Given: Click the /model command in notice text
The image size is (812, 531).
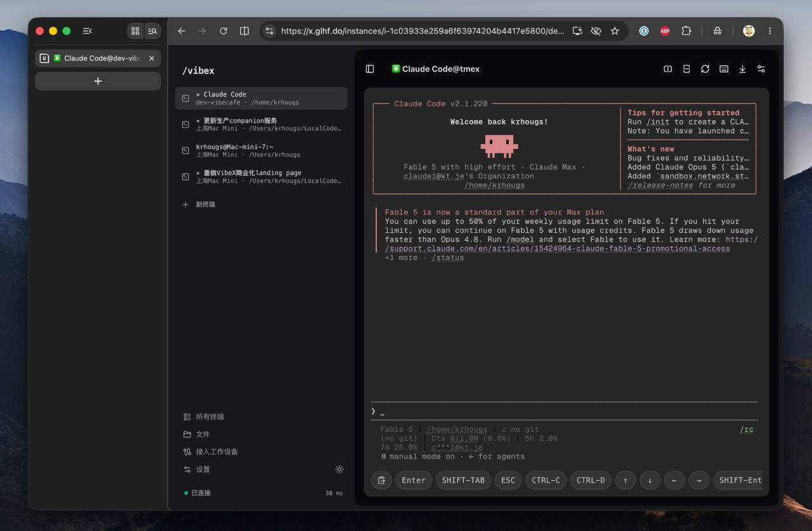Looking at the screenshot, I should coord(520,239).
